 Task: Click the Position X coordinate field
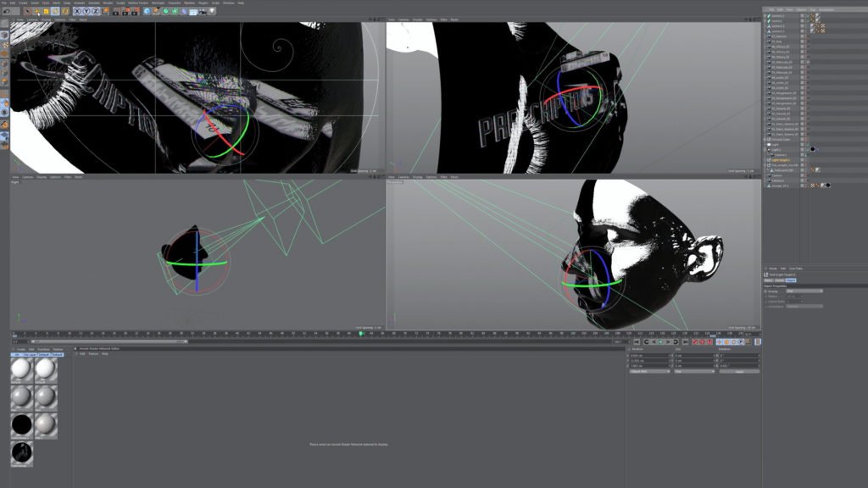[x=648, y=355]
